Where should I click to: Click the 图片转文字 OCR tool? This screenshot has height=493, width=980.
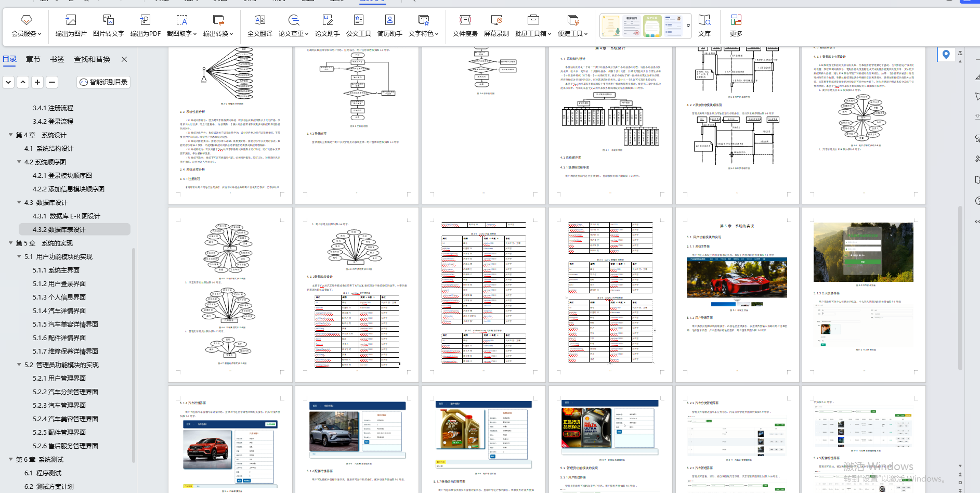pos(108,25)
